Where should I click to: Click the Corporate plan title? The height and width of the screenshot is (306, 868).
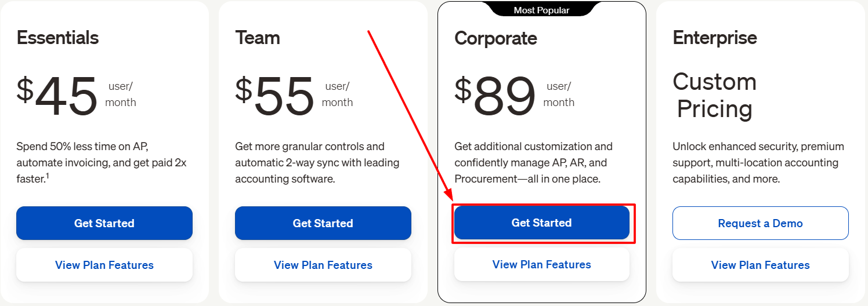pyautogui.click(x=496, y=38)
